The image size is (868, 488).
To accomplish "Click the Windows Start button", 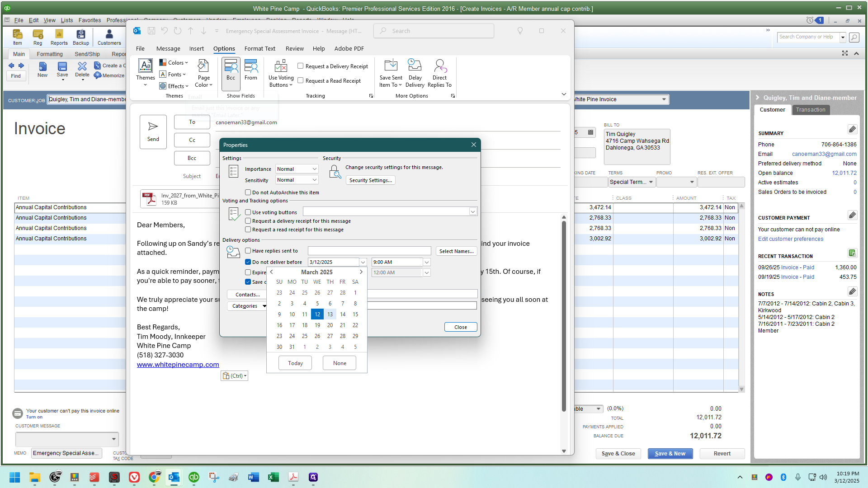I will pos(14,477).
